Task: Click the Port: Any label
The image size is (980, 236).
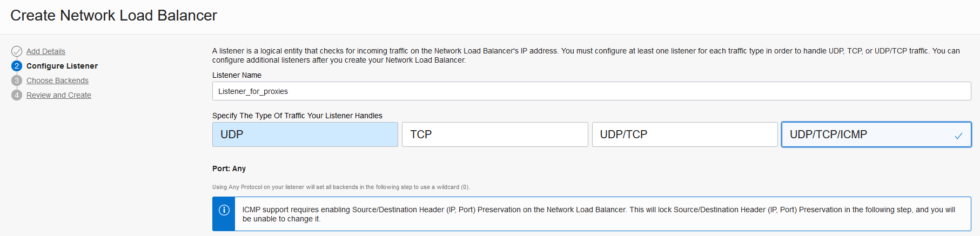Action: click(229, 168)
